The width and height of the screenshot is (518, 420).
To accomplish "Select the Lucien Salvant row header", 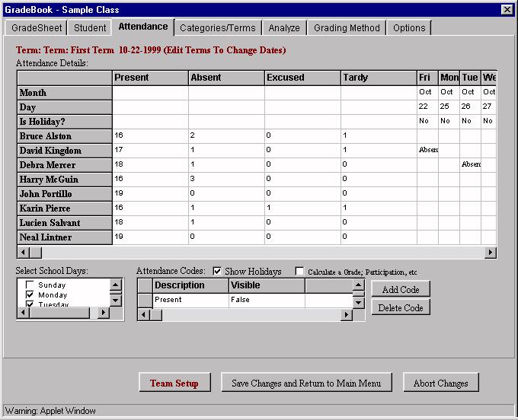I will pos(65,223).
